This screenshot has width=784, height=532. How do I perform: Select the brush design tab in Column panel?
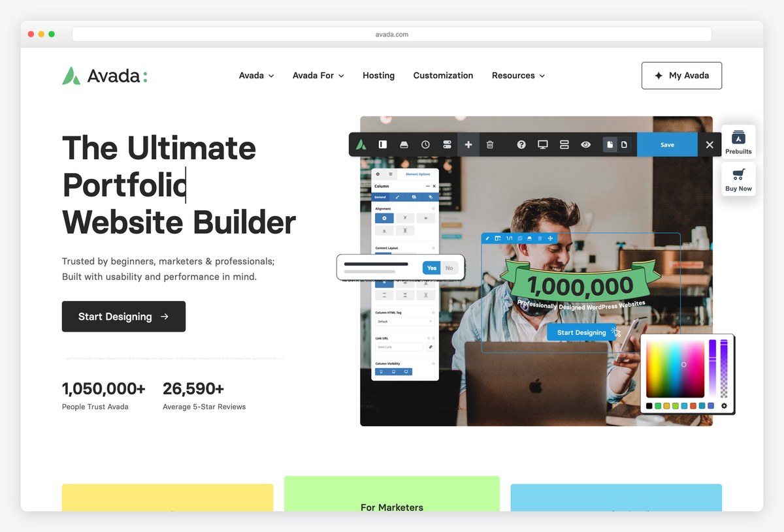click(x=397, y=197)
